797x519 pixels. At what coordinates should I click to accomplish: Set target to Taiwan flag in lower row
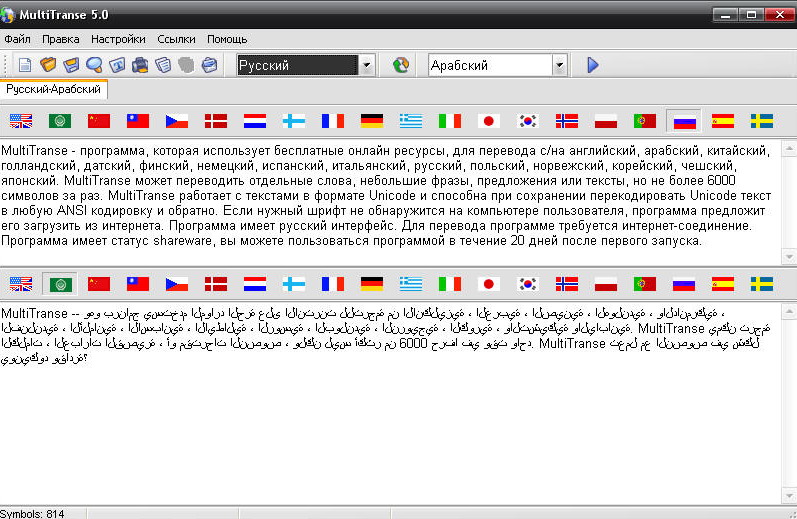click(x=138, y=284)
